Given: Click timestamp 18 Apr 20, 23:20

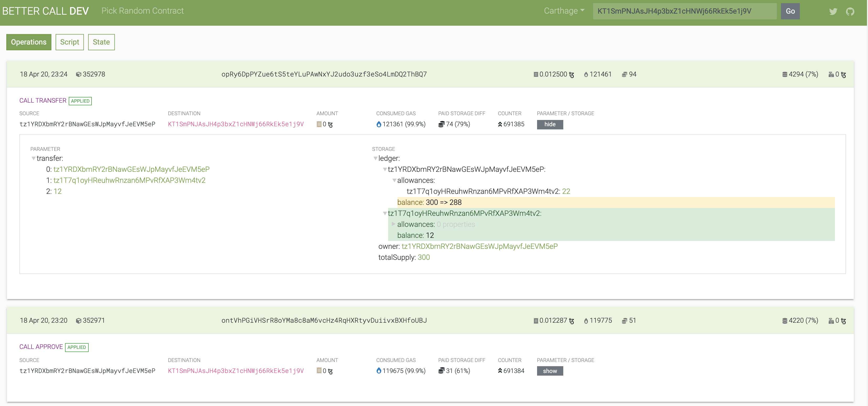Looking at the screenshot, I should coord(44,321).
